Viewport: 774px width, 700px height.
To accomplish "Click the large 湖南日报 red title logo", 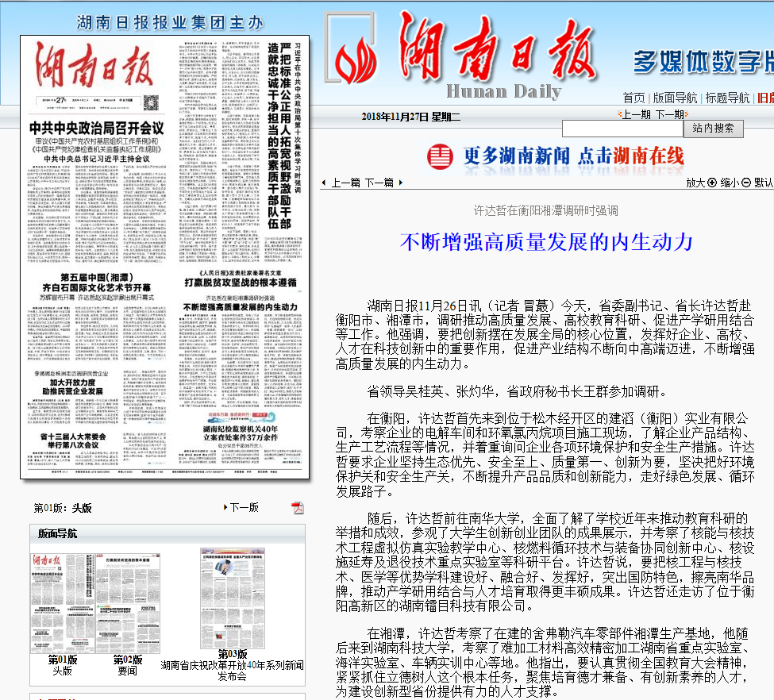I will 499,47.
